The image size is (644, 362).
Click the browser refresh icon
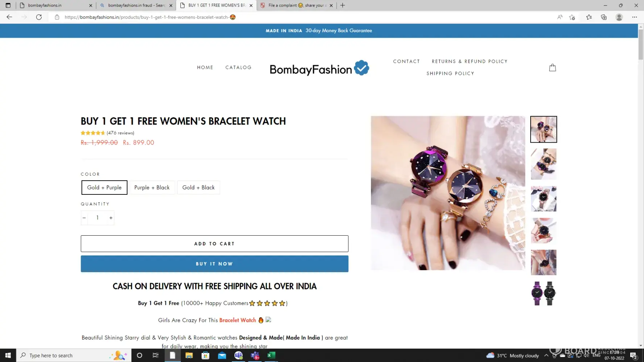(x=39, y=17)
